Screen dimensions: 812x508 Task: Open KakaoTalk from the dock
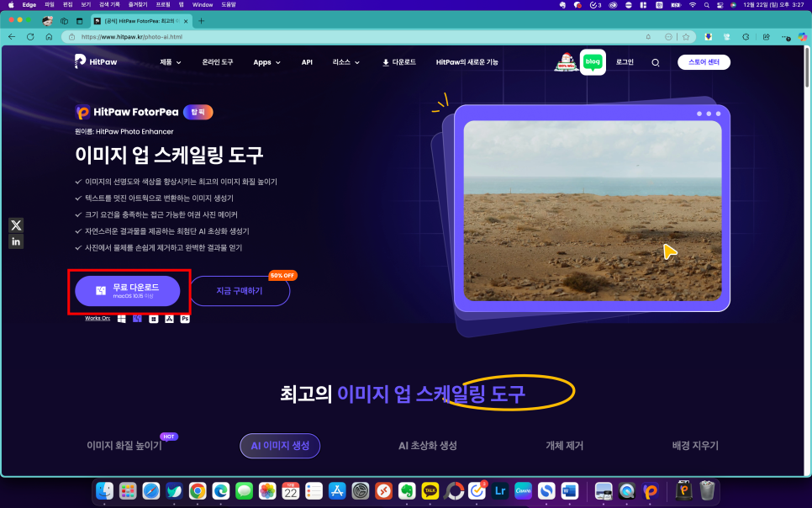click(x=430, y=490)
